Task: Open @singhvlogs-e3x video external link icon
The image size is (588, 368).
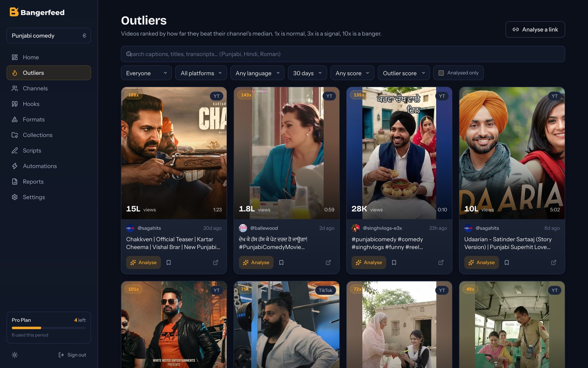Action: (x=441, y=262)
